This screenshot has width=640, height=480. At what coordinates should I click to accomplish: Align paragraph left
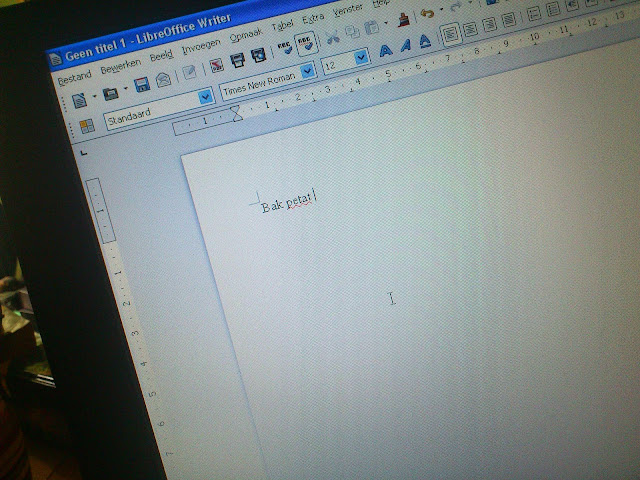[x=451, y=34]
